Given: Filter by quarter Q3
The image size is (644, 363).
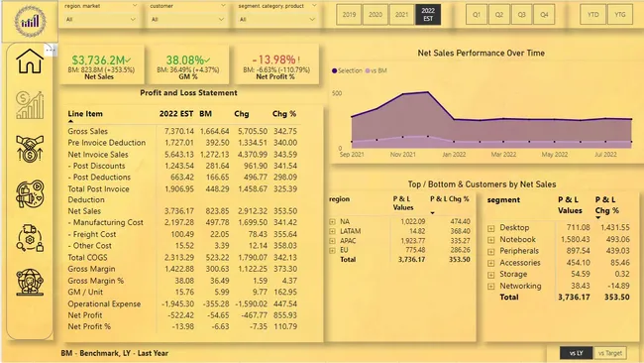Looking at the screenshot, I should [521, 15].
